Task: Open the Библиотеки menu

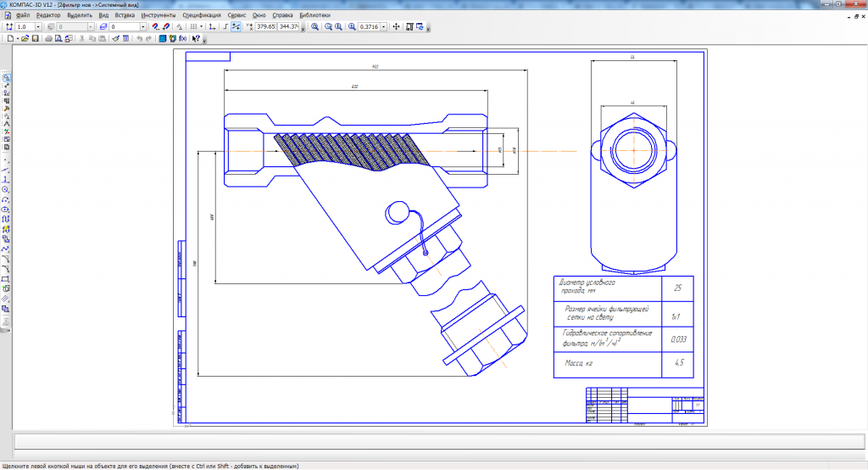Action: click(315, 15)
